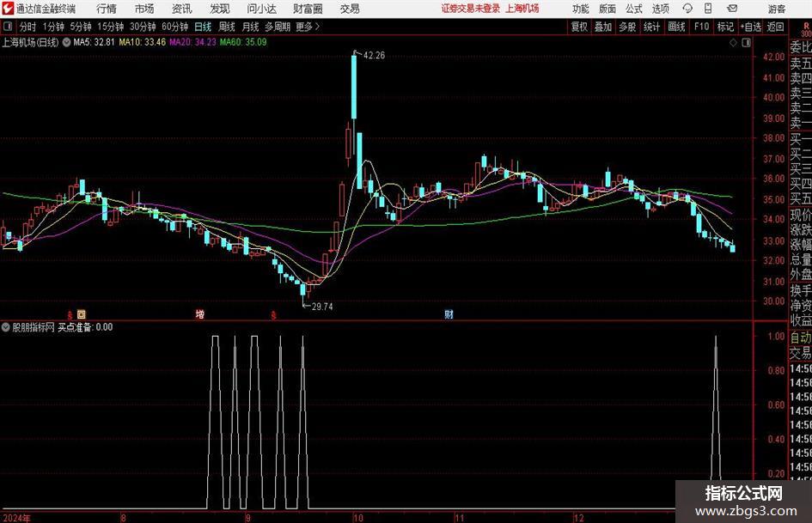Click the 29.74 low price label
This screenshot has width=812, height=523.
[x=322, y=307]
